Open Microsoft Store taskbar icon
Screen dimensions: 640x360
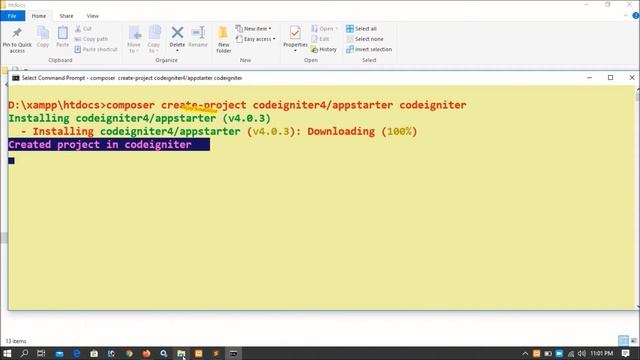94,353
